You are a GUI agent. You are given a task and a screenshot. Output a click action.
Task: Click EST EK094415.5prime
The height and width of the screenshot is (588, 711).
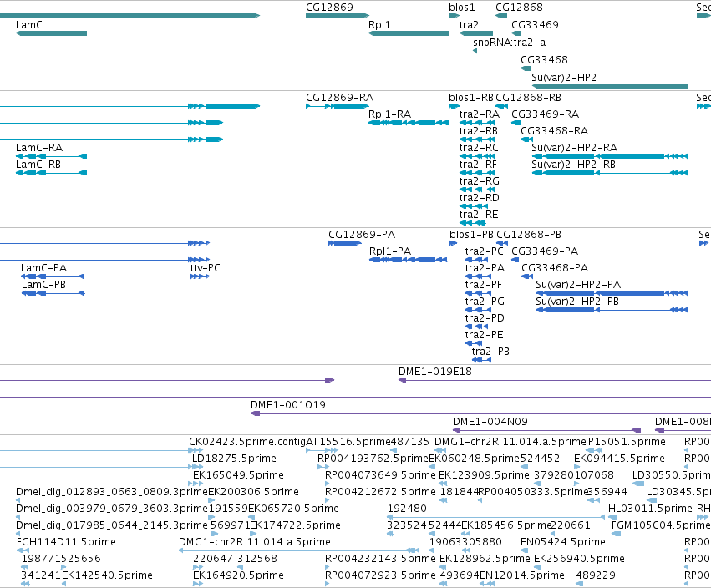pyautogui.click(x=619, y=459)
